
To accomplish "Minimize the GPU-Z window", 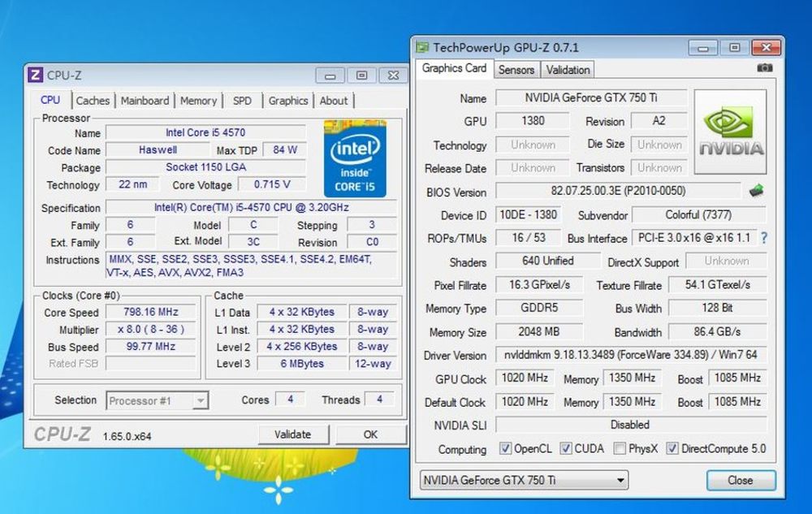I will [x=702, y=48].
